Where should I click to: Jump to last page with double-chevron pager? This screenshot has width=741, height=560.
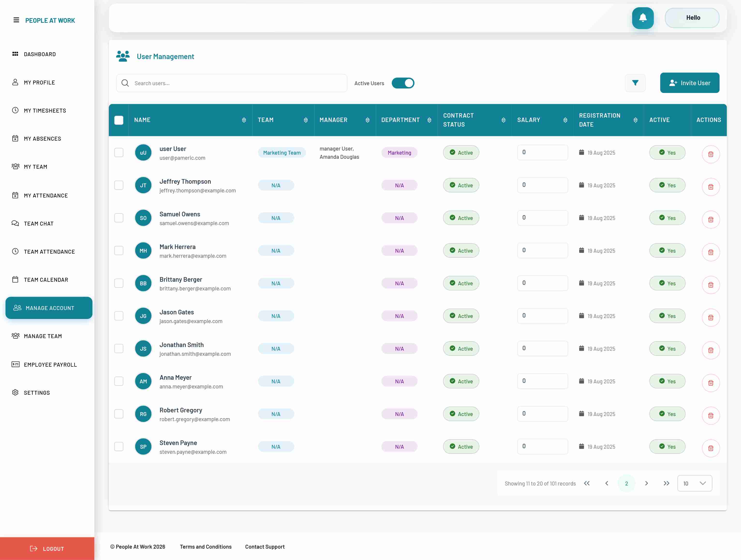pos(666,483)
